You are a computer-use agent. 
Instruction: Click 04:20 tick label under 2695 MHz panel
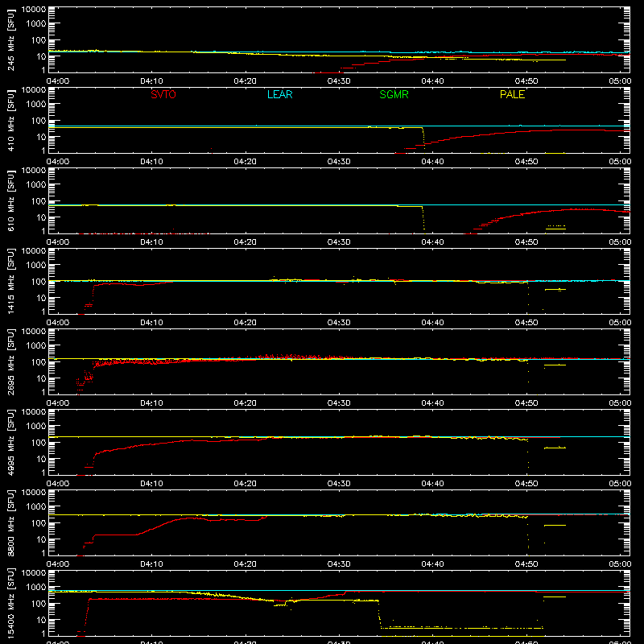click(245, 403)
